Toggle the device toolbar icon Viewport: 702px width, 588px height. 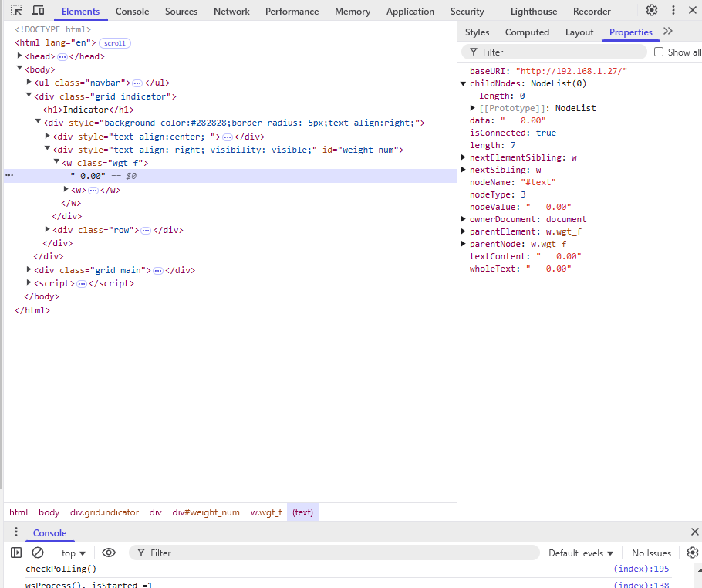pos(38,11)
